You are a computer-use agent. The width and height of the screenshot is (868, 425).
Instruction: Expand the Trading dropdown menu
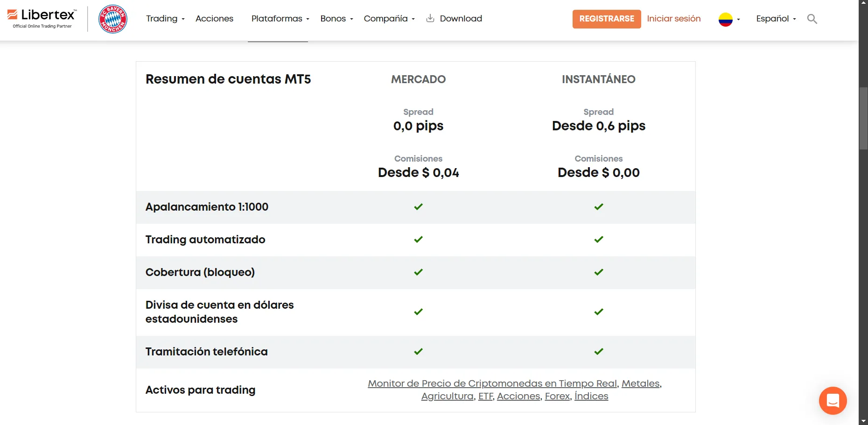point(165,19)
